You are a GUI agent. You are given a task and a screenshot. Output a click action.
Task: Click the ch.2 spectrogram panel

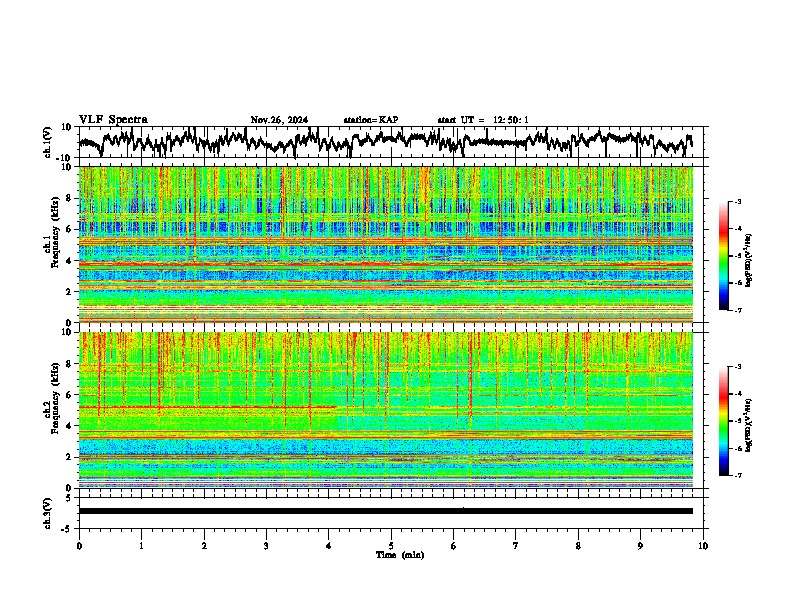point(386,410)
